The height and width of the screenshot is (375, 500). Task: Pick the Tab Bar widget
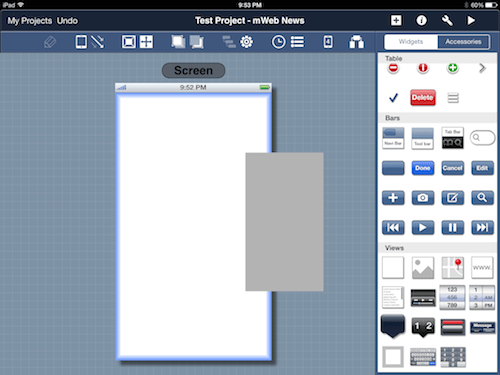tap(452, 138)
